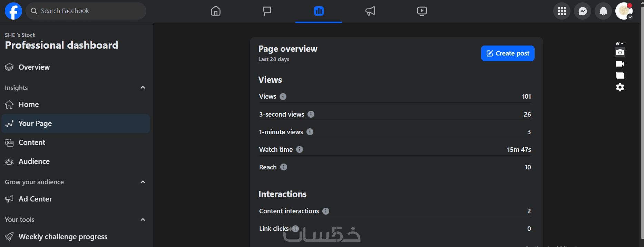Click the gallery window icon
This screenshot has height=247, width=644.
click(620, 75)
